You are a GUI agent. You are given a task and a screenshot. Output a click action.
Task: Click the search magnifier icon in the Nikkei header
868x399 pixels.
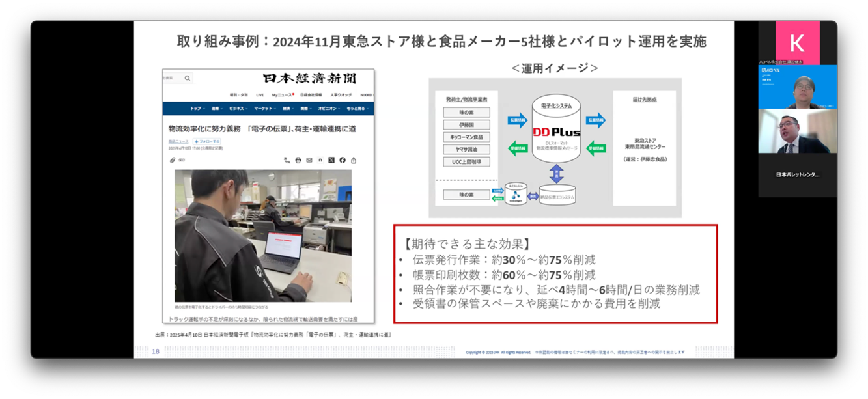[x=188, y=78]
